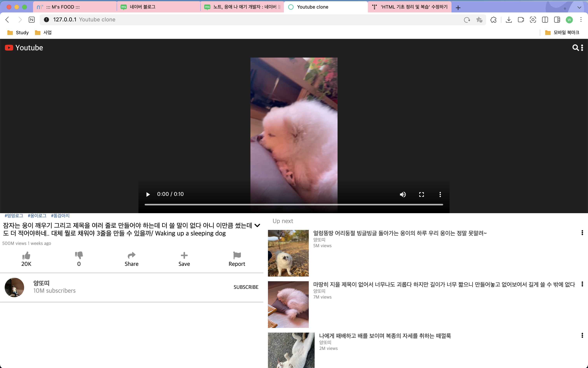Viewport: 588px width, 368px height.
Task: Mute the video using speaker icon
Action: (403, 194)
